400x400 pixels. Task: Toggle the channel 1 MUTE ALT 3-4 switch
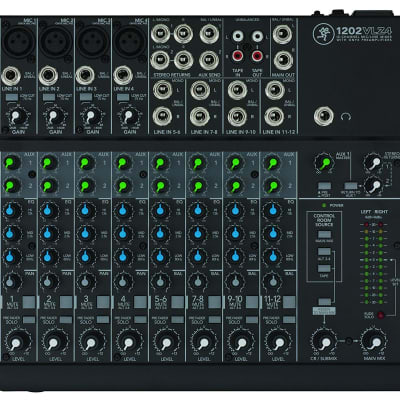coord(29,302)
